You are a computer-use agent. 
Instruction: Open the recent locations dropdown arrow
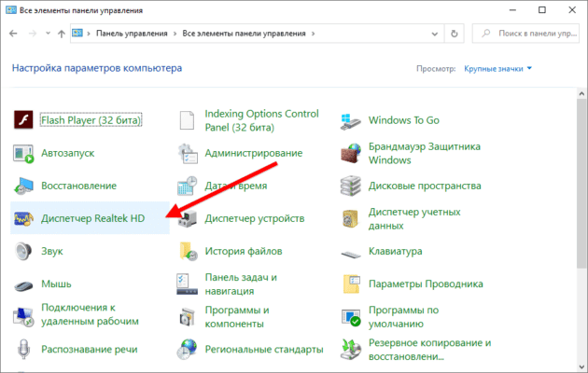coord(47,33)
